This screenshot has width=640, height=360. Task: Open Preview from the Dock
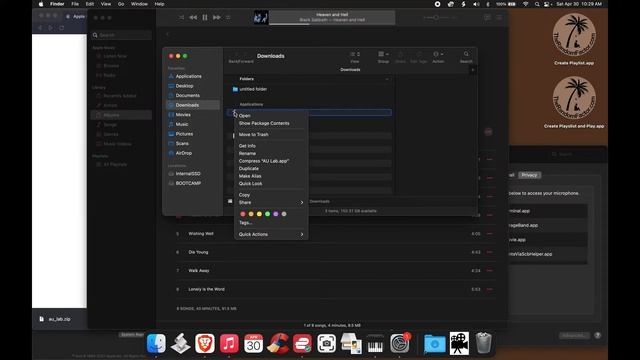point(351,343)
